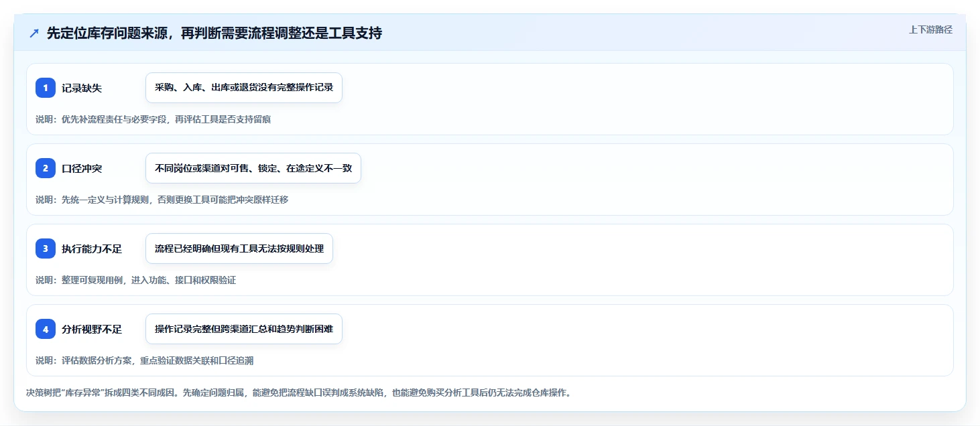This screenshot has width=980, height=426.
Task: Select the 不同岗位或渠道对可售 condition box
Action: (253, 168)
